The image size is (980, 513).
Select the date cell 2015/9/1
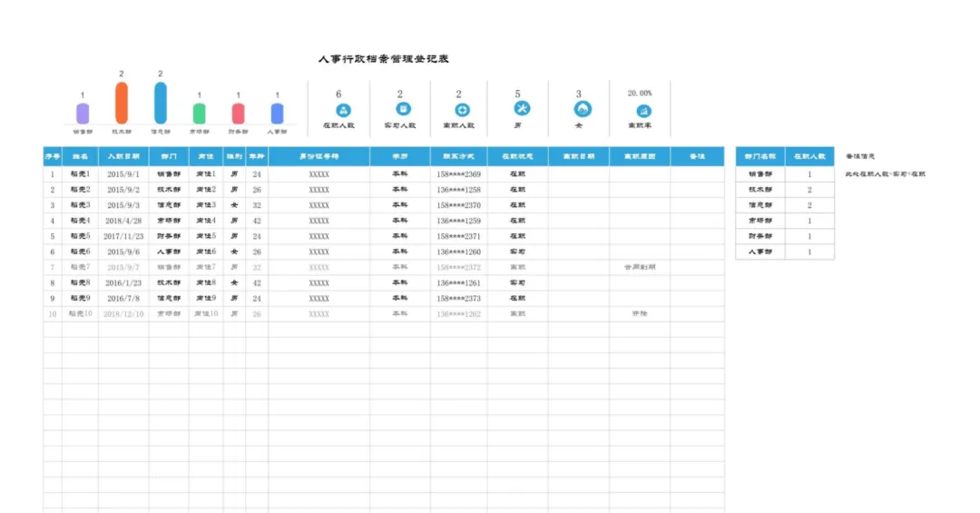[123, 174]
